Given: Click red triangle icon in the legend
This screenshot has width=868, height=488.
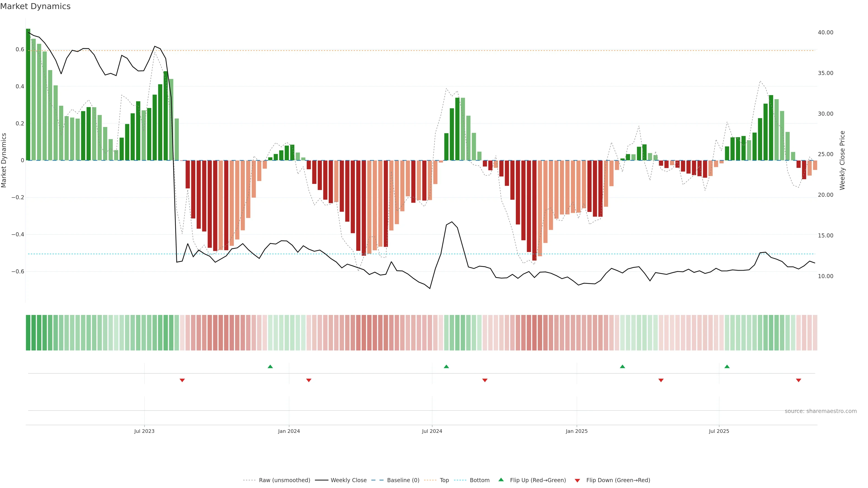Looking at the screenshot, I should tap(577, 481).
